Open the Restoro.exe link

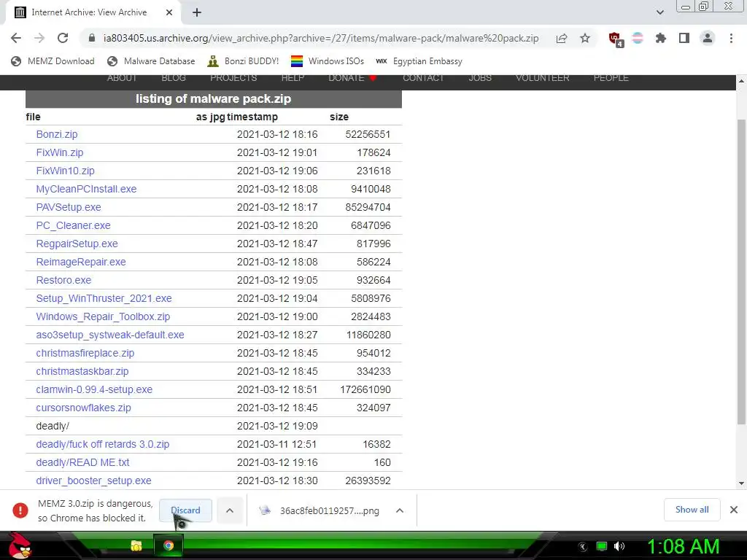click(x=63, y=280)
